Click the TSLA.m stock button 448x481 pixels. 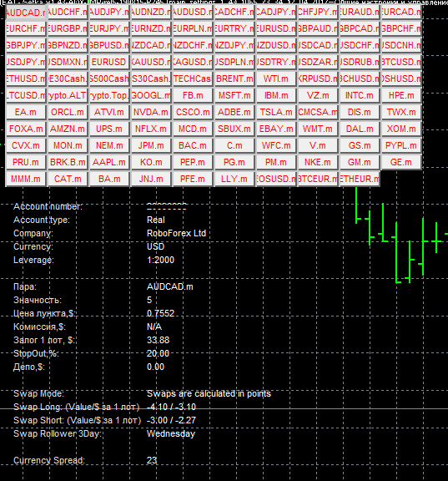pyautogui.click(x=276, y=112)
